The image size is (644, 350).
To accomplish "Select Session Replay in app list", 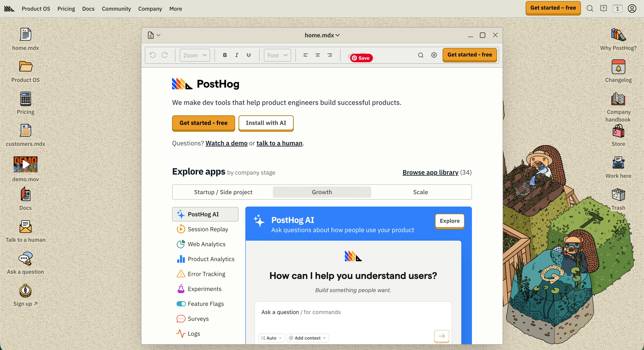I will pyautogui.click(x=207, y=229).
